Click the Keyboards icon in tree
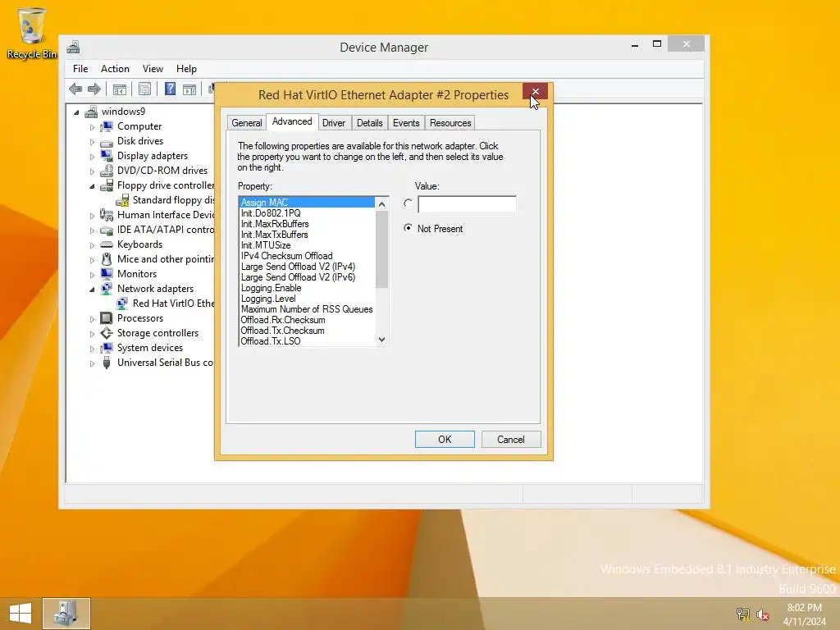Image resolution: width=840 pixels, height=630 pixels. tap(107, 244)
